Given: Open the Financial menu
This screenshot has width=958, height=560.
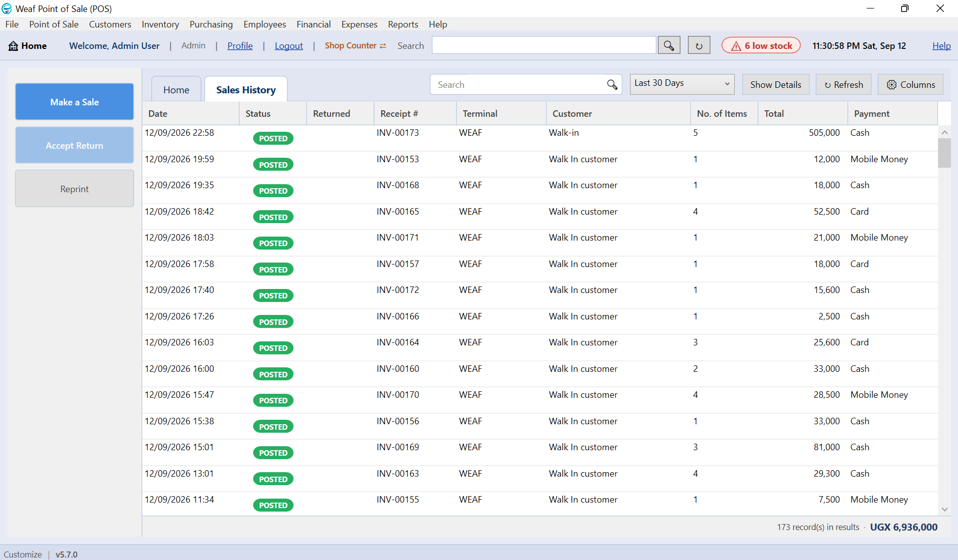Looking at the screenshot, I should pyautogui.click(x=314, y=24).
